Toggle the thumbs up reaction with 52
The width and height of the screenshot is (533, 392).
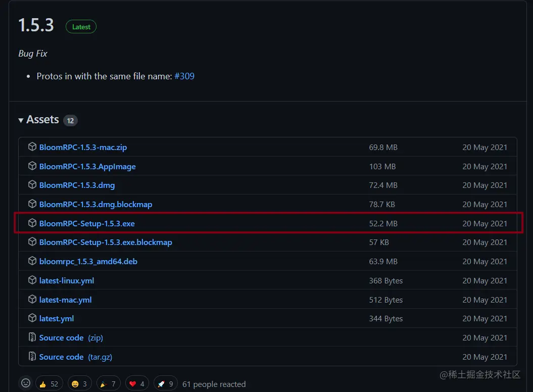pos(49,384)
